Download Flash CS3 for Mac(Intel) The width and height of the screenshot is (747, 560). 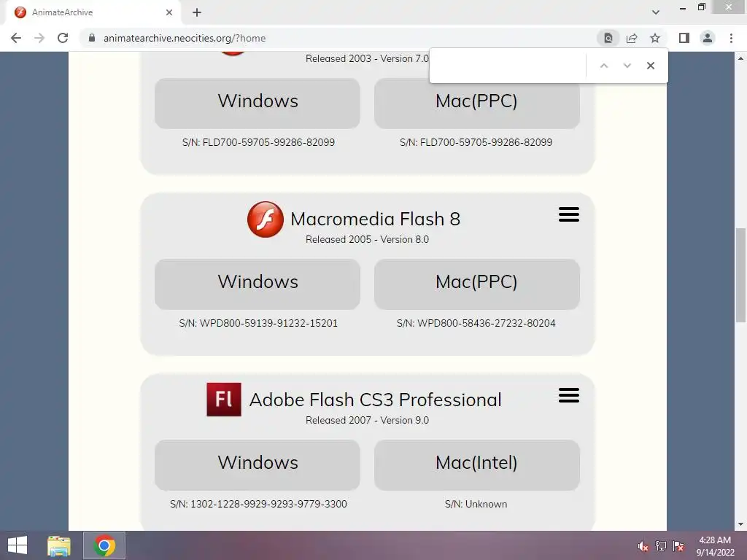477,465
